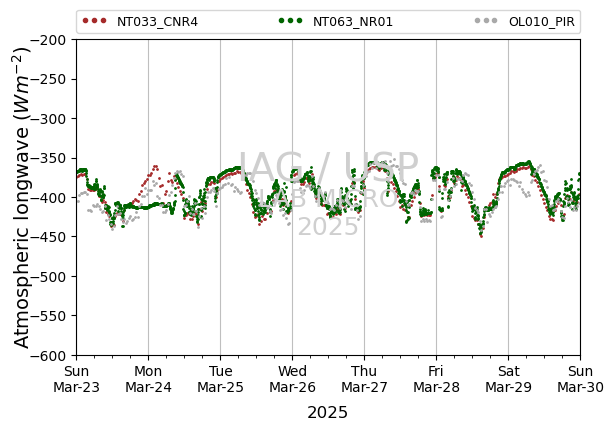614x431 pixels.
Task: Click the −350 y-axis tick label
Action: pos(50,159)
